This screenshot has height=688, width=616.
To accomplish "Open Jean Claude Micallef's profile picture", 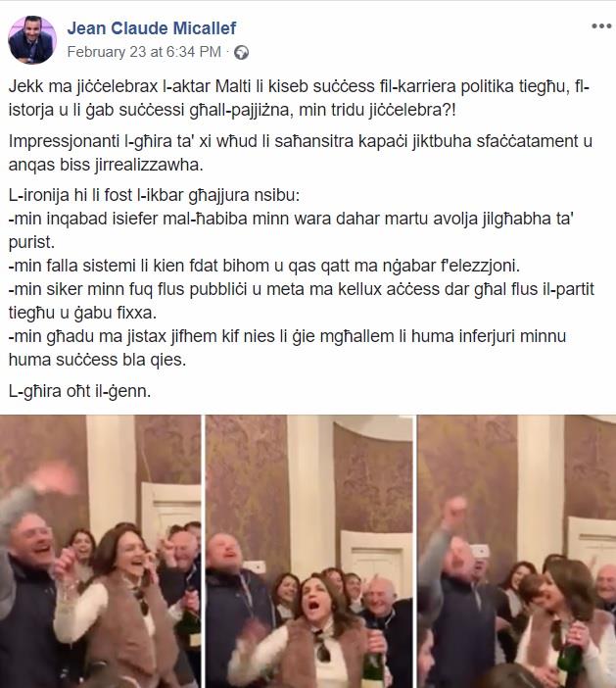I will [32, 39].
